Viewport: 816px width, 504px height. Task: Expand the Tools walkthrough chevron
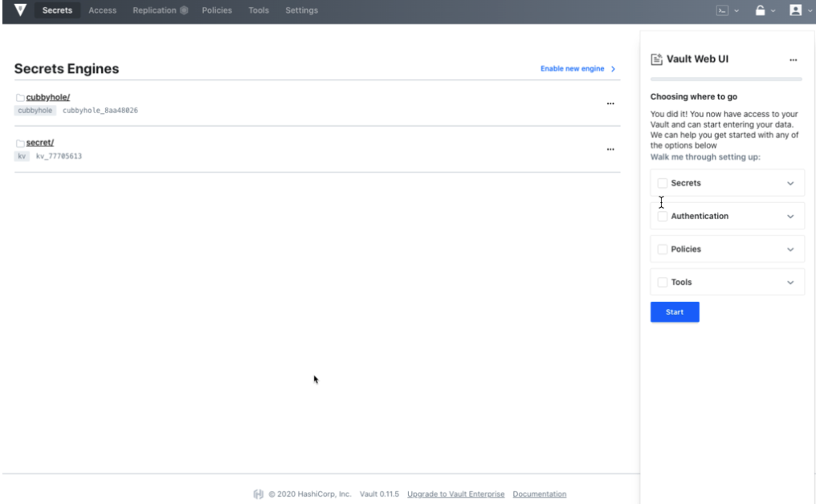tap(790, 282)
